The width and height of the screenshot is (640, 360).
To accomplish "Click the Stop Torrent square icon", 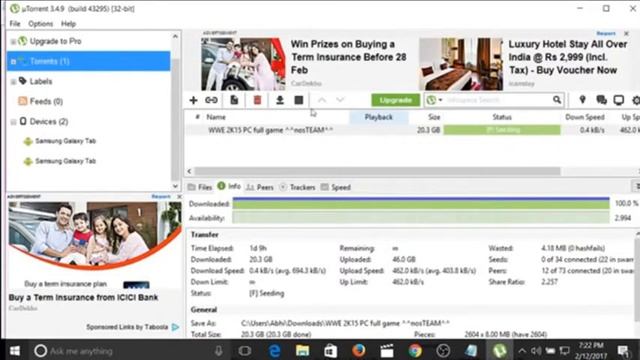I will coord(299,100).
